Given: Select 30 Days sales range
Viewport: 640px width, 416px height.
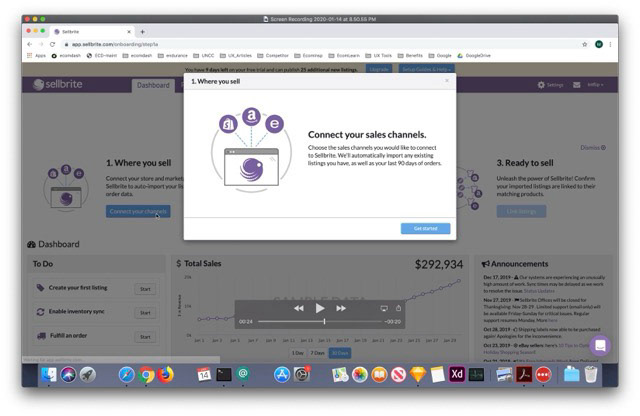Looking at the screenshot, I should (340, 353).
